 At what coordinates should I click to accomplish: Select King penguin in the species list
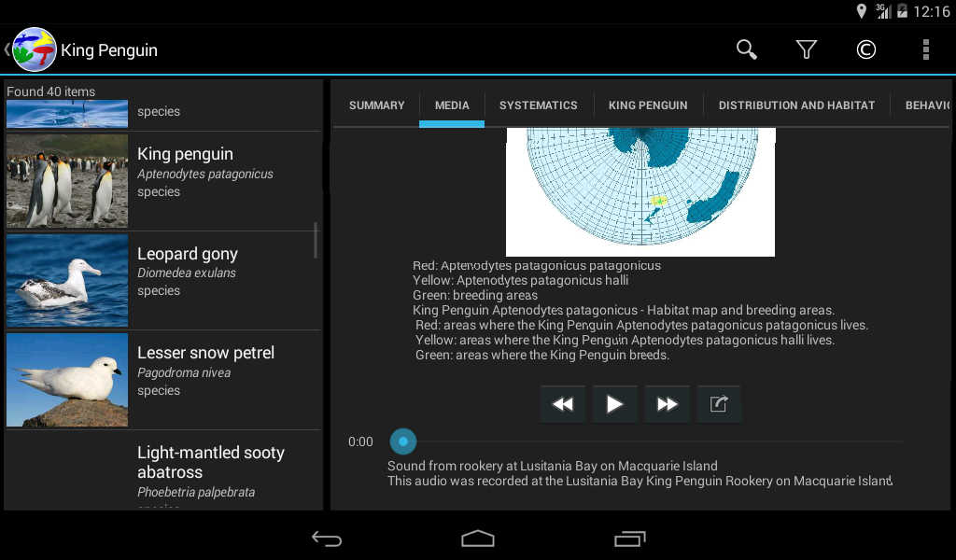[x=163, y=181]
